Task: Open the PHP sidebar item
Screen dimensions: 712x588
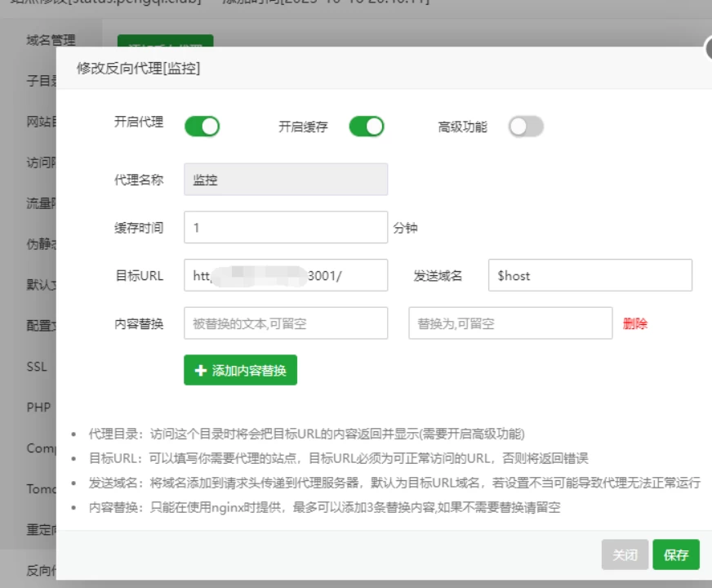Action: [x=38, y=408]
